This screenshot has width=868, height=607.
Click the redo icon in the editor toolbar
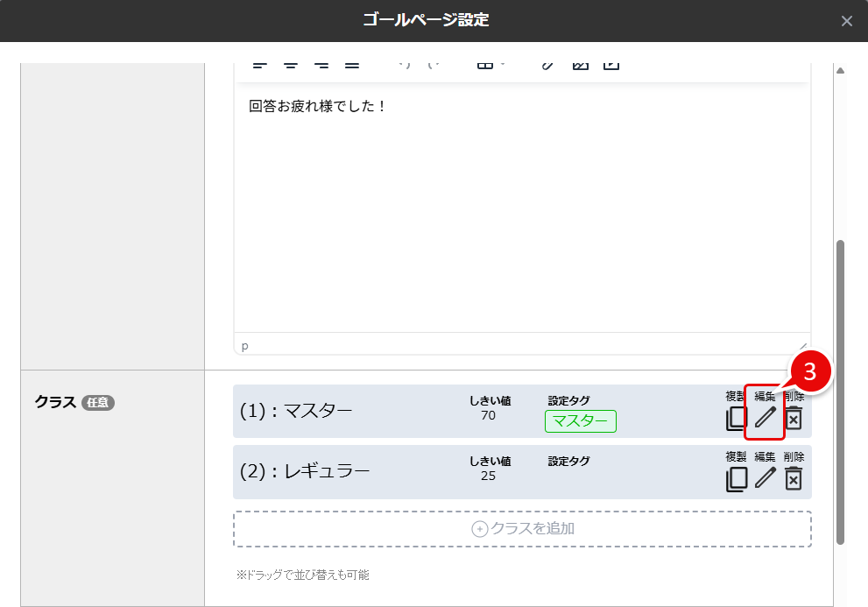coord(431,64)
